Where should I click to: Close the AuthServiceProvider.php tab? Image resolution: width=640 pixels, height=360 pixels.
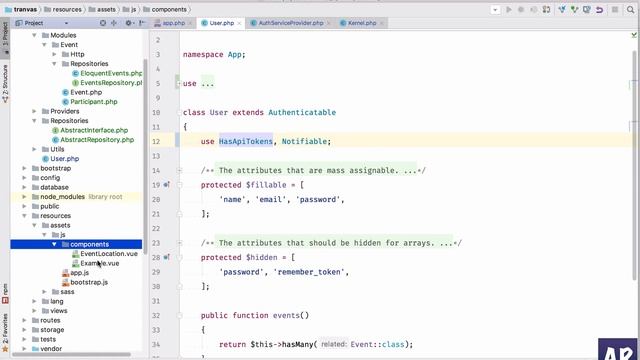(x=329, y=24)
